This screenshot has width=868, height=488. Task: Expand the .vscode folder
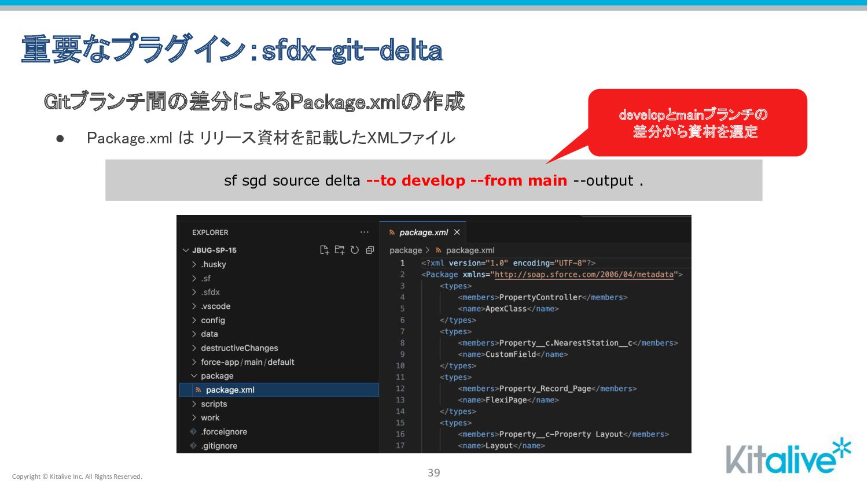tap(194, 306)
